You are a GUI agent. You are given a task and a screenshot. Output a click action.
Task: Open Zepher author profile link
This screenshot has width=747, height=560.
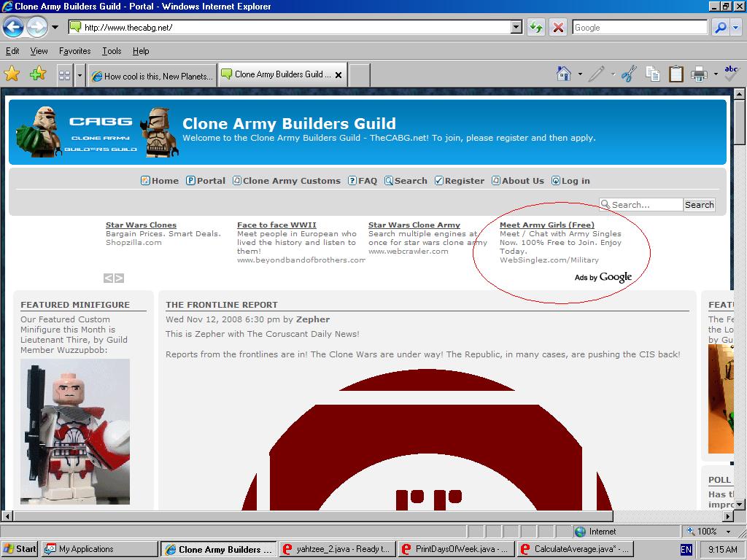coord(312,319)
